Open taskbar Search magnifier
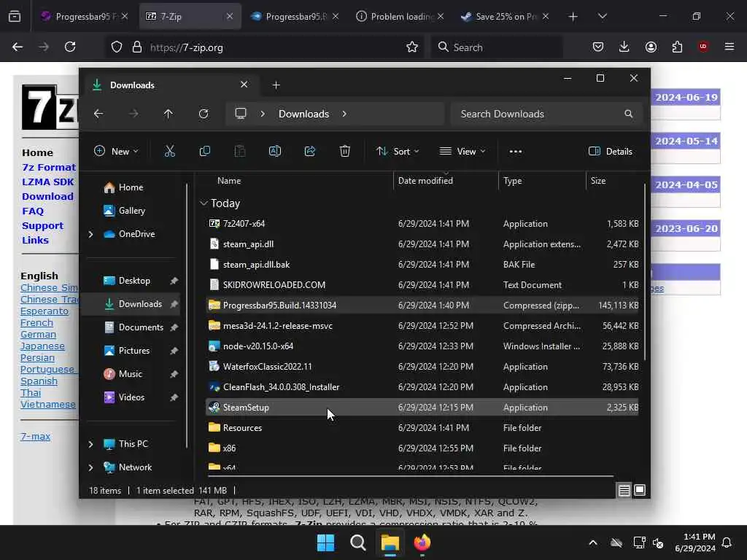Screen dimensions: 747x560 357,542
